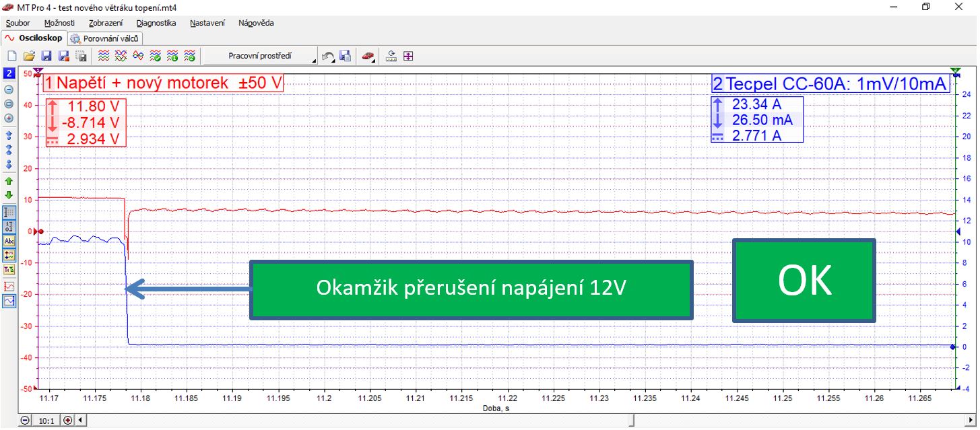The image size is (980, 430).
Task: Switch to the Osciloskop tab
Action: pos(34,38)
